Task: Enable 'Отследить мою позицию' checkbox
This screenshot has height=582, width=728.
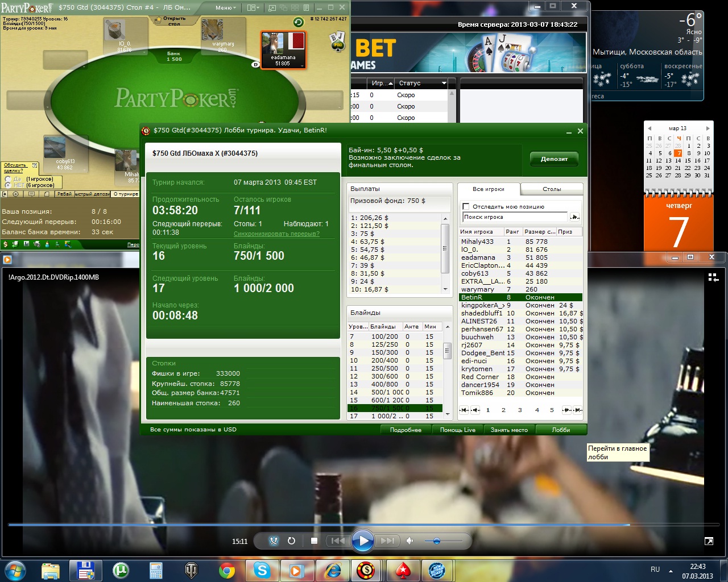Action: 466,206
